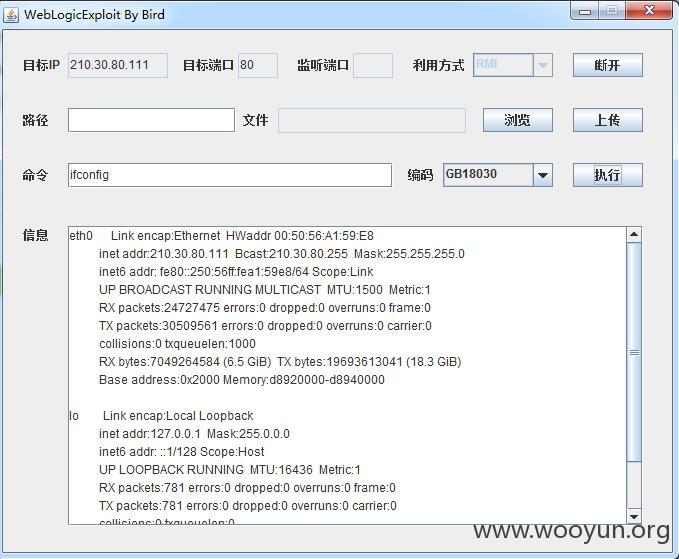The image size is (679, 559).
Task: Click the line 'inet addr:210.30.80.111' in output
Action: (x=281, y=254)
